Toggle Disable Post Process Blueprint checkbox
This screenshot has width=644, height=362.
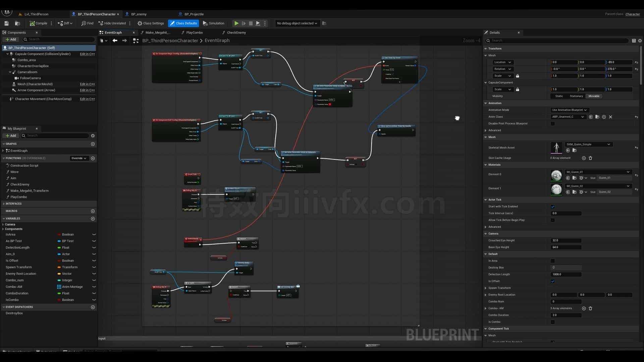[x=553, y=124]
